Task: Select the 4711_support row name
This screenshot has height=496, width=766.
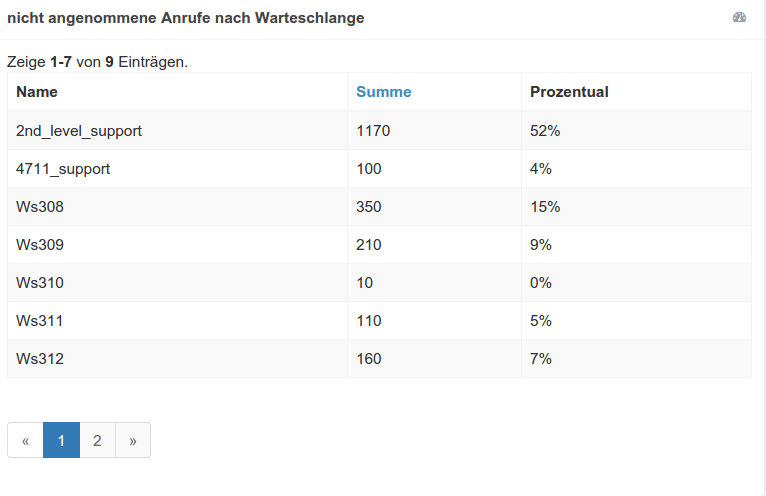Action: (x=63, y=169)
